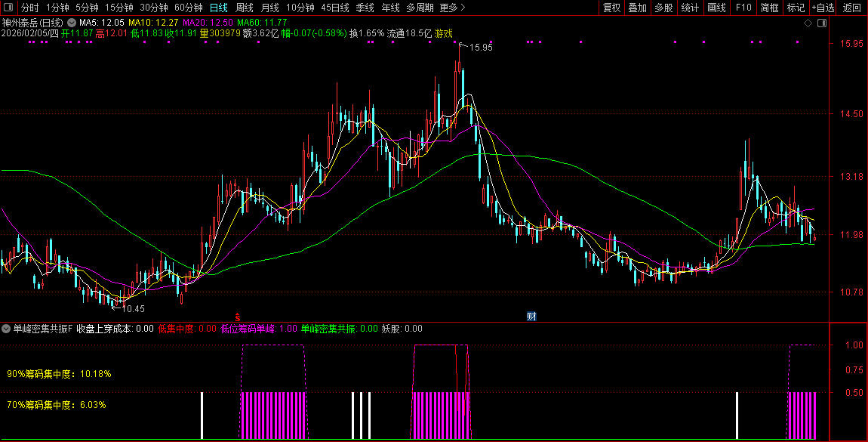Viewport: 868px width, 442px height.
Task: Switch to the 分时 intraday tab
Action: [29, 8]
